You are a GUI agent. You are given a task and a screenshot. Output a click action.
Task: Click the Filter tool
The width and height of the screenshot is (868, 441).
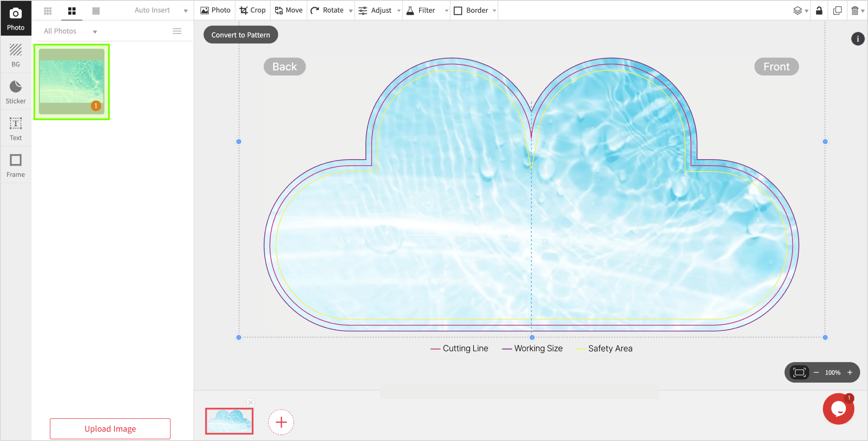coord(421,10)
